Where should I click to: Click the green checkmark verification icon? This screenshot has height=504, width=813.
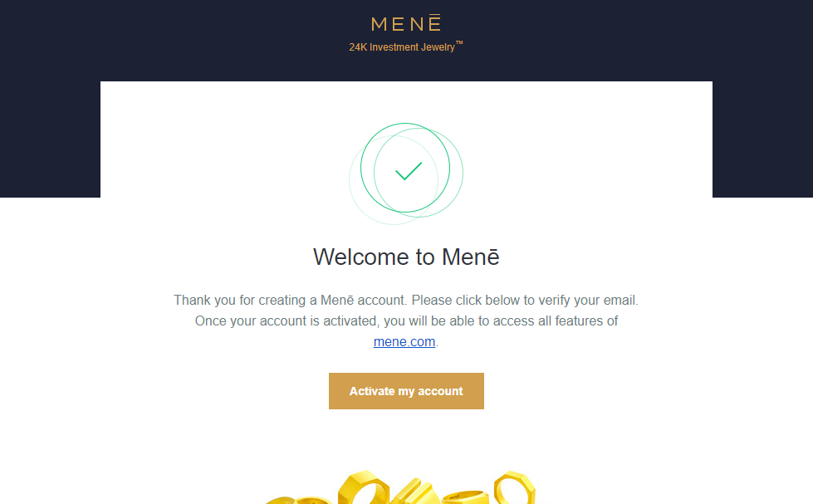pos(409,171)
